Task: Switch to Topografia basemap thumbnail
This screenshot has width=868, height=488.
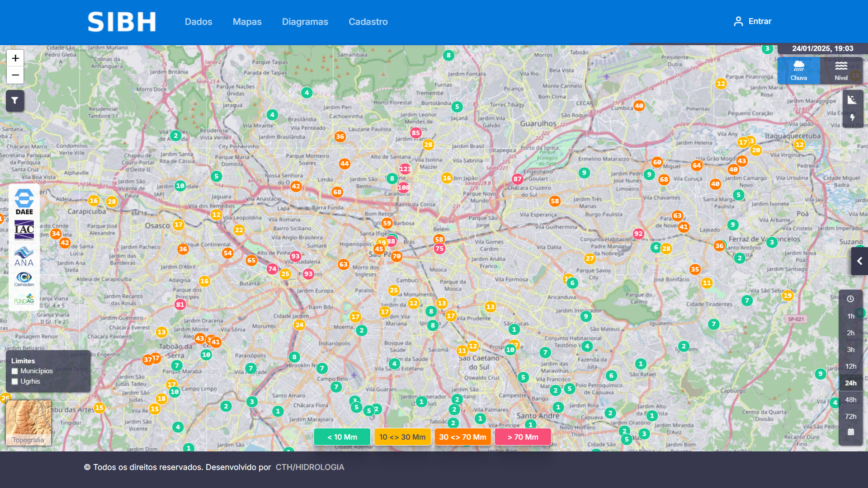Action: [x=28, y=423]
